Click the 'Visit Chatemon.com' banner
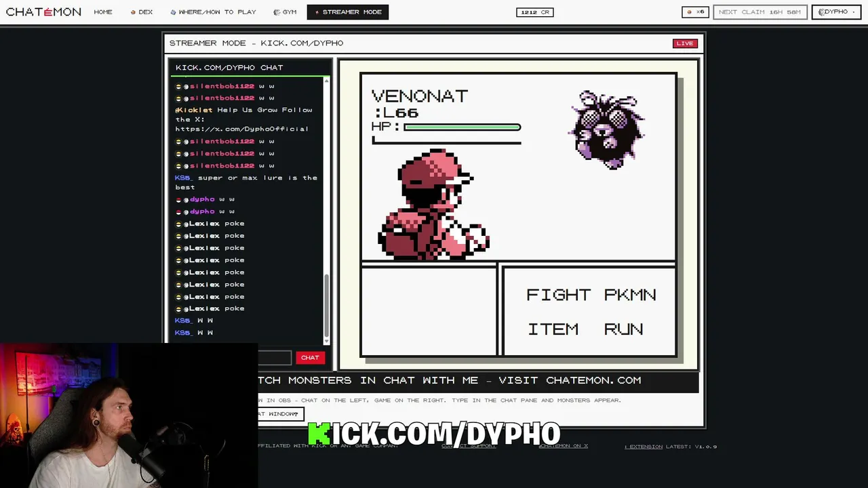The height and width of the screenshot is (488, 868). pyautogui.click(x=478, y=380)
